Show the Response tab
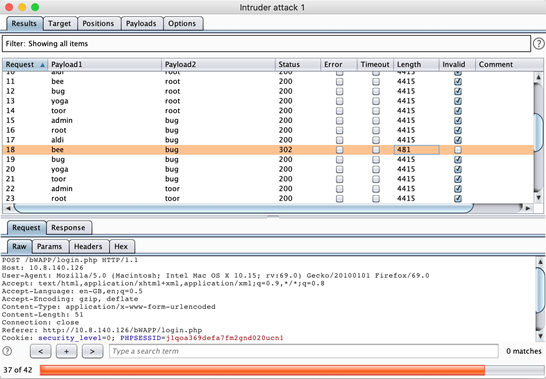 68,227
